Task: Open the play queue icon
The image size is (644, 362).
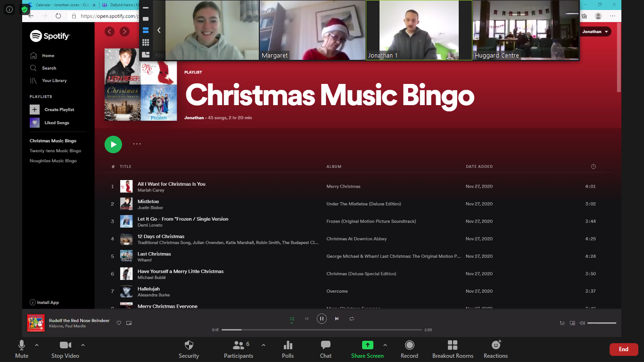Action: click(x=562, y=323)
